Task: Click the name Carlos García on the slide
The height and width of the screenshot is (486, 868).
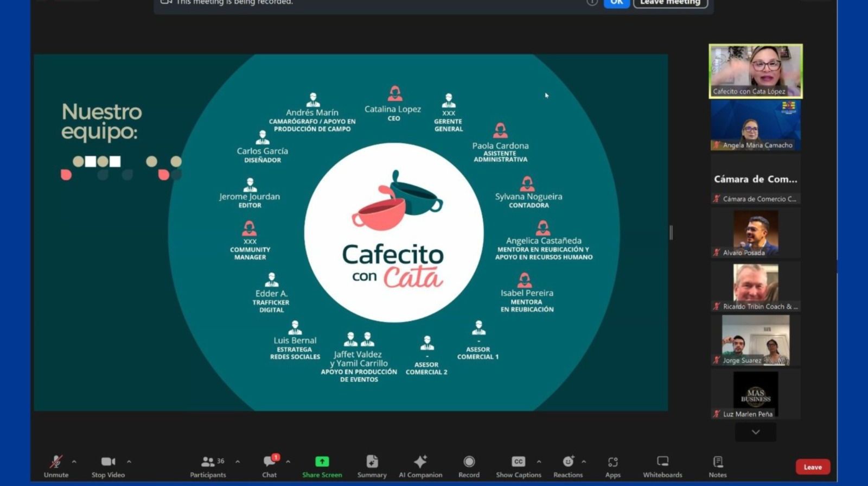Action: click(x=263, y=151)
